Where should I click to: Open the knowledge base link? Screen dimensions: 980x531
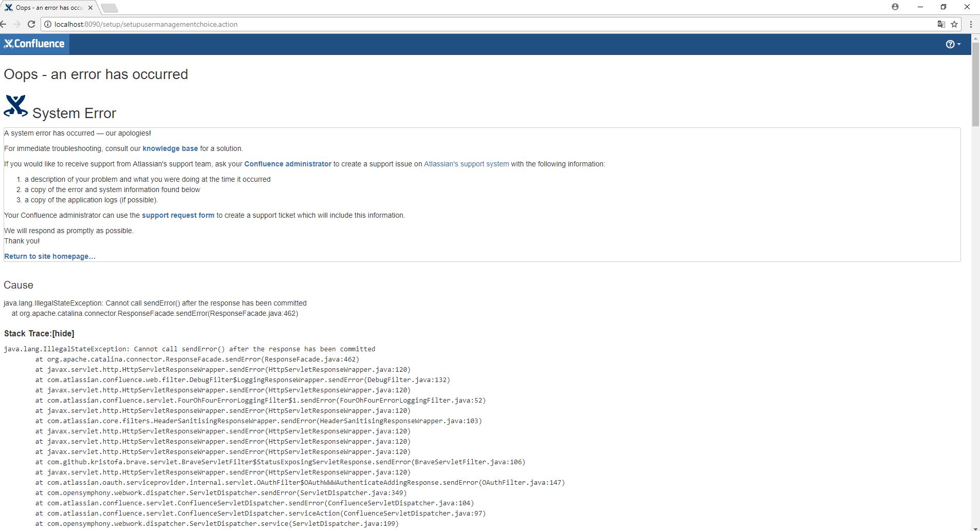(x=170, y=148)
